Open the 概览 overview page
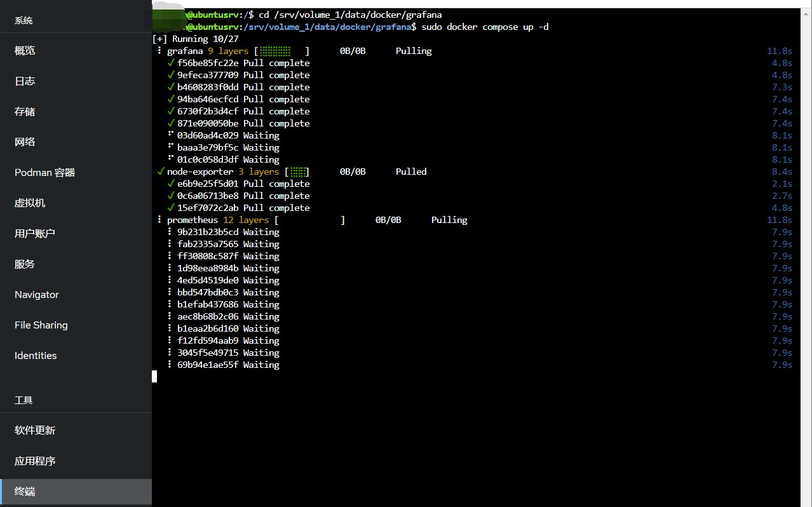The width and height of the screenshot is (812, 507). coord(25,51)
